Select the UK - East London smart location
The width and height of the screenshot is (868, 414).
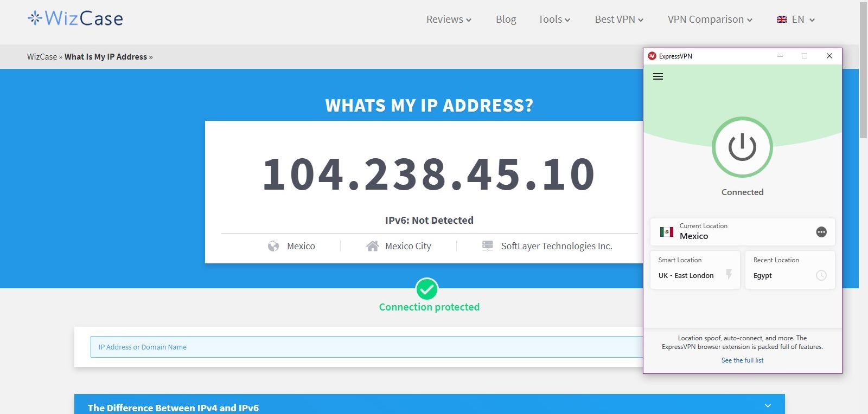pyautogui.click(x=695, y=269)
